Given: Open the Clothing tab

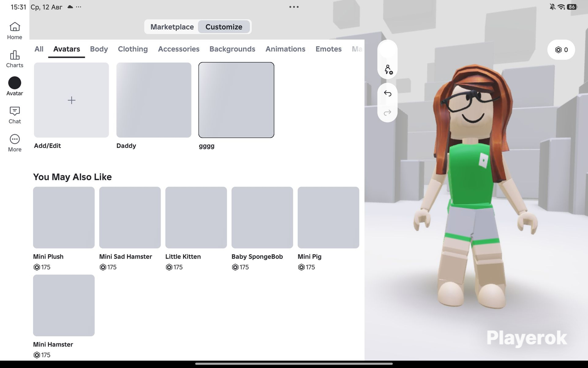Looking at the screenshot, I should click(133, 49).
